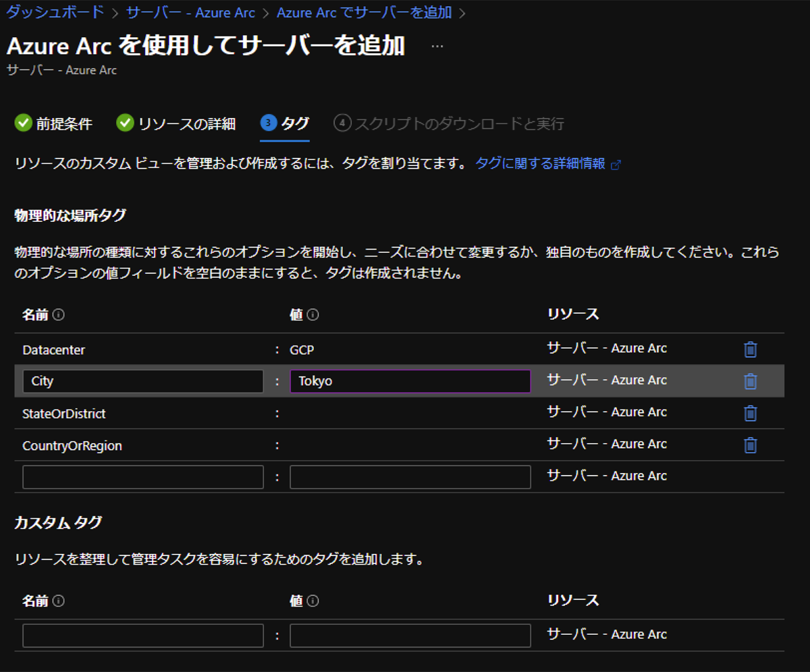
Task: Click the empty StateOrDistrict value cell
Action: pyautogui.click(x=410, y=414)
